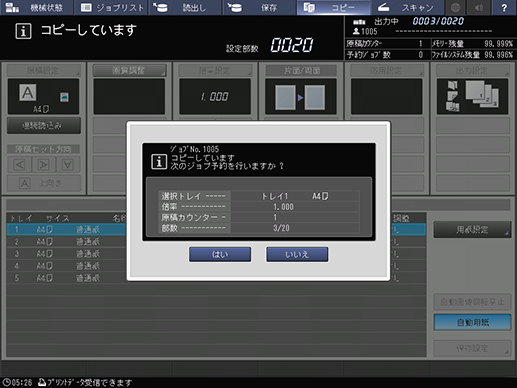Viewport: 517px width, 388px height.
Task: Toggle 自動画像回転禁止 option
Action: pos(472,302)
